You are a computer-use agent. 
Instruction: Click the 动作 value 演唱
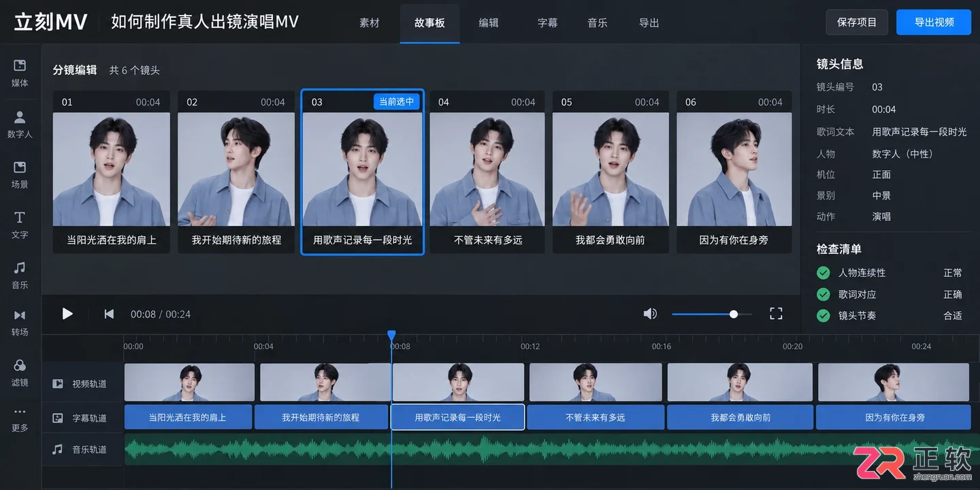[881, 216]
